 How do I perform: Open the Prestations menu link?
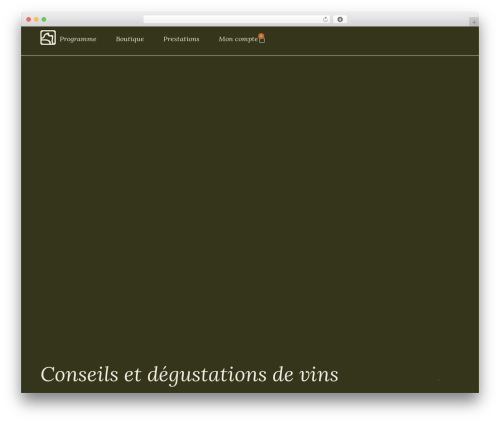[181, 39]
